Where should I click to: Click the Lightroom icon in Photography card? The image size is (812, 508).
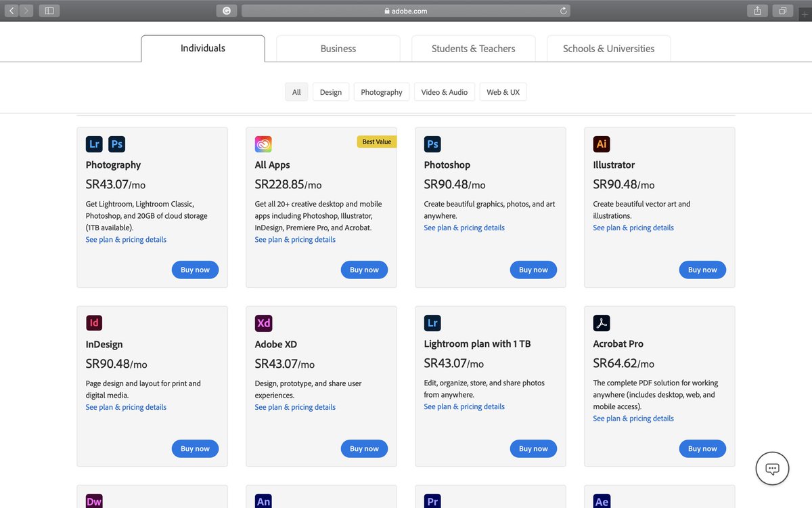pos(94,144)
